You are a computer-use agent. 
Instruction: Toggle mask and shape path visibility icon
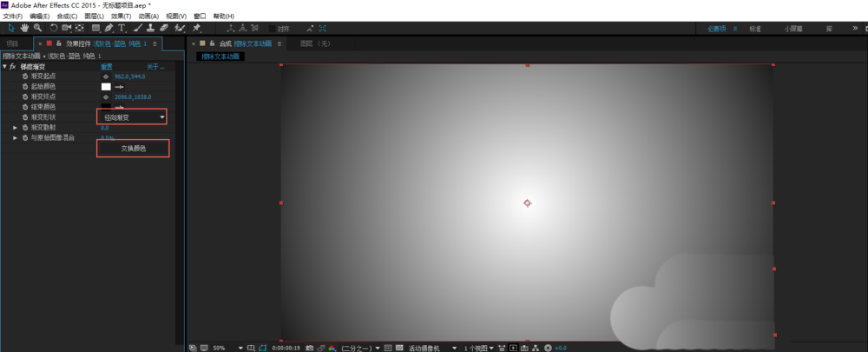coord(263,348)
